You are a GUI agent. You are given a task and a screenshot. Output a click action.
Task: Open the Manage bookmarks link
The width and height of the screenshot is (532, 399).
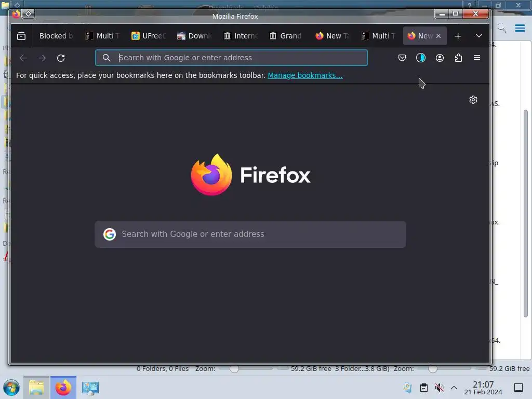point(305,75)
